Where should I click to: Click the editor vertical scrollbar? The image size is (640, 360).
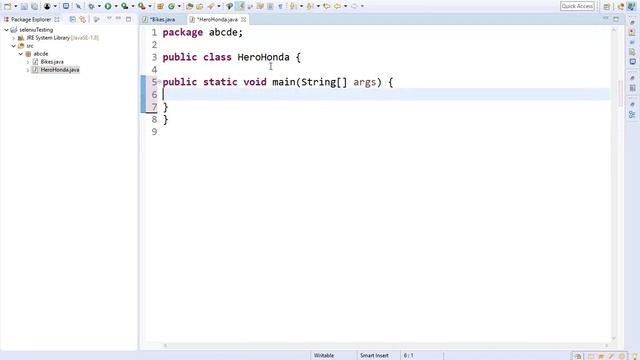coord(614,184)
